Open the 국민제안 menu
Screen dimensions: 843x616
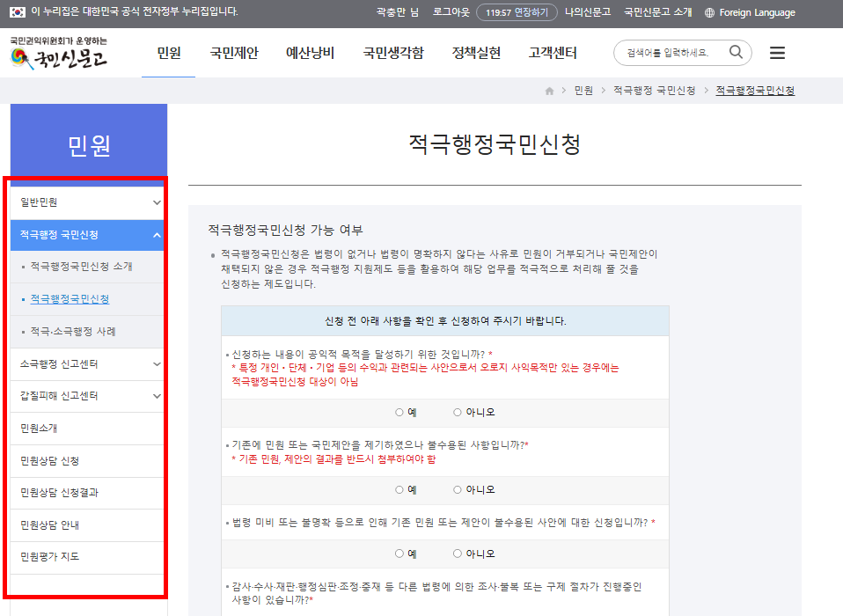coord(234,53)
